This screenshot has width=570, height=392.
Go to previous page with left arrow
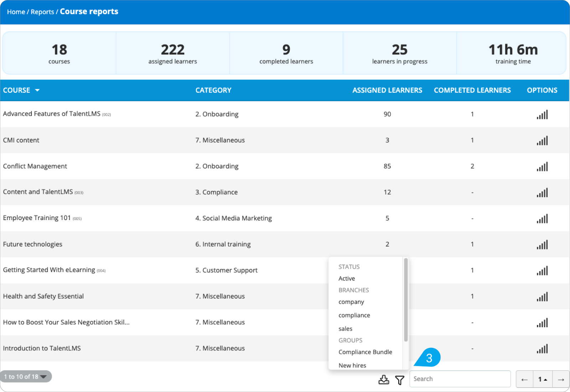tap(524, 380)
